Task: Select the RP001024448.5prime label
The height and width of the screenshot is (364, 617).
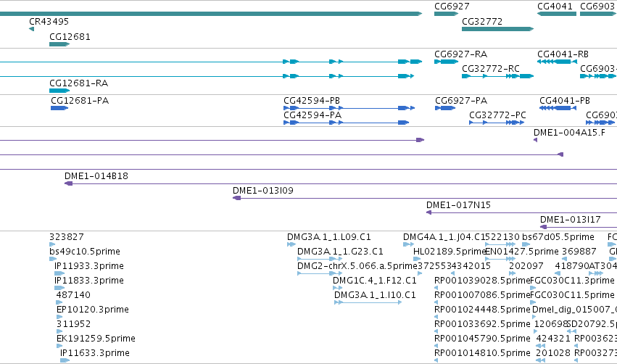Action: coord(482,310)
